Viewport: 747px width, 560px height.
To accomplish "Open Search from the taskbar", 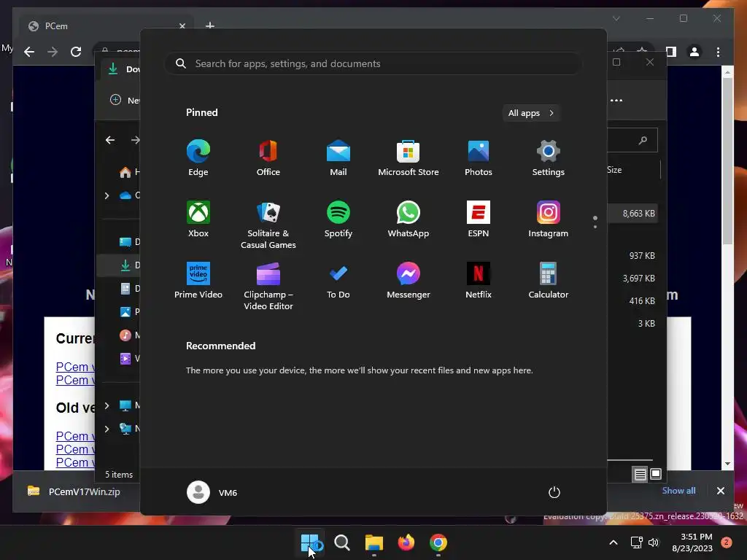I will point(341,542).
